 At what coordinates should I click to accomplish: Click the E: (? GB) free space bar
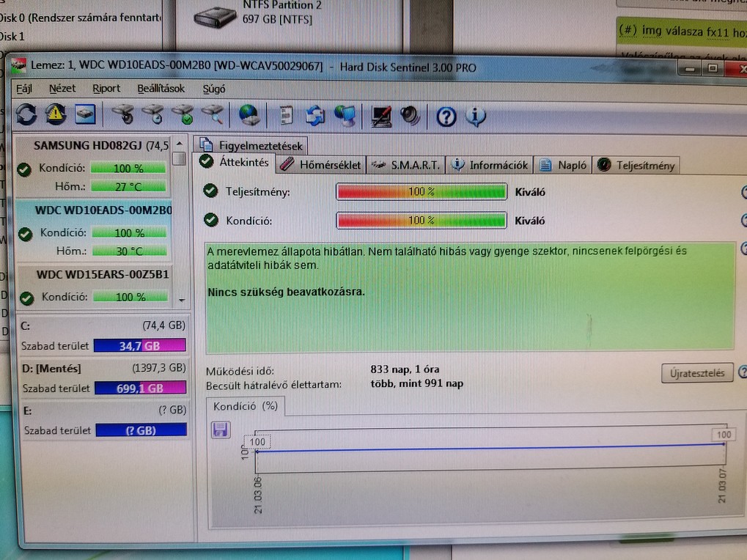(x=141, y=430)
